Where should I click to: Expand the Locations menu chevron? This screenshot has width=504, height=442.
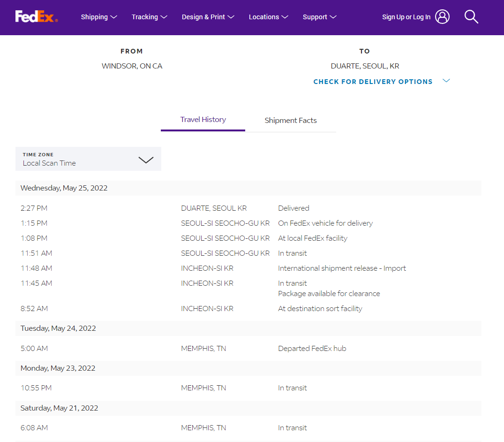click(x=285, y=17)
